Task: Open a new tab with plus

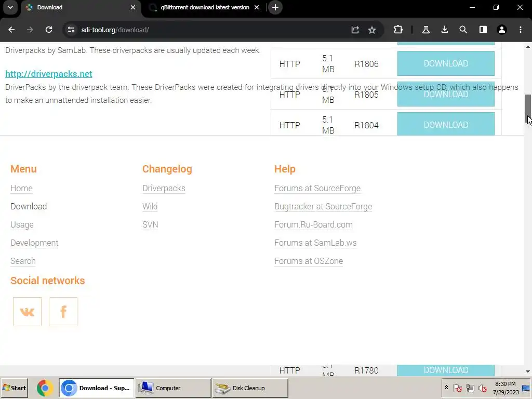Action: tap(275, 7)
